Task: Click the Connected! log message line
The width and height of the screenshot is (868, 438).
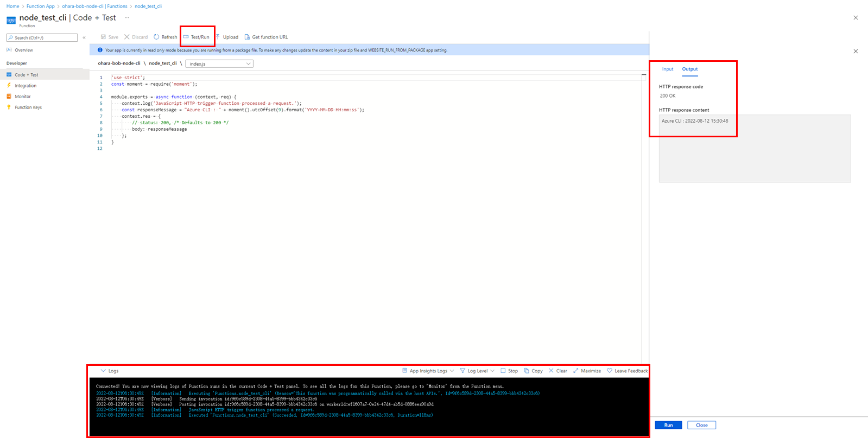Action: 300,386
